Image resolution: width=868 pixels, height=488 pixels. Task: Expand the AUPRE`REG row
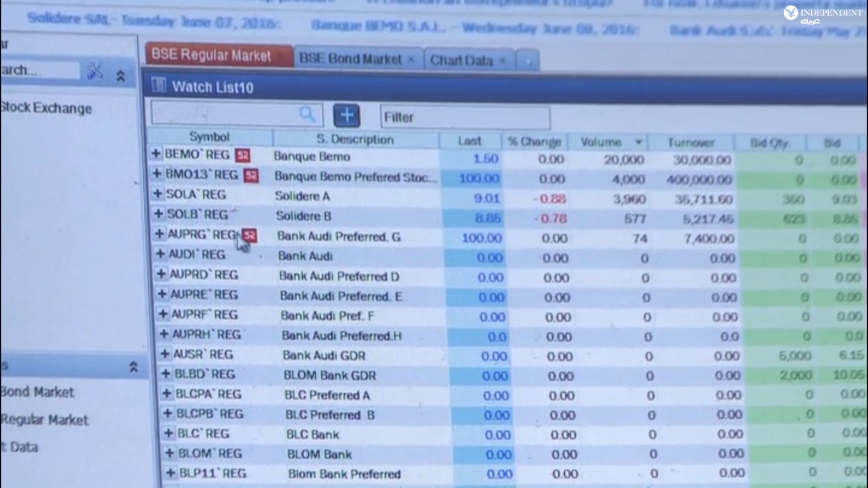pyautogui.click(x=162, y=294)
